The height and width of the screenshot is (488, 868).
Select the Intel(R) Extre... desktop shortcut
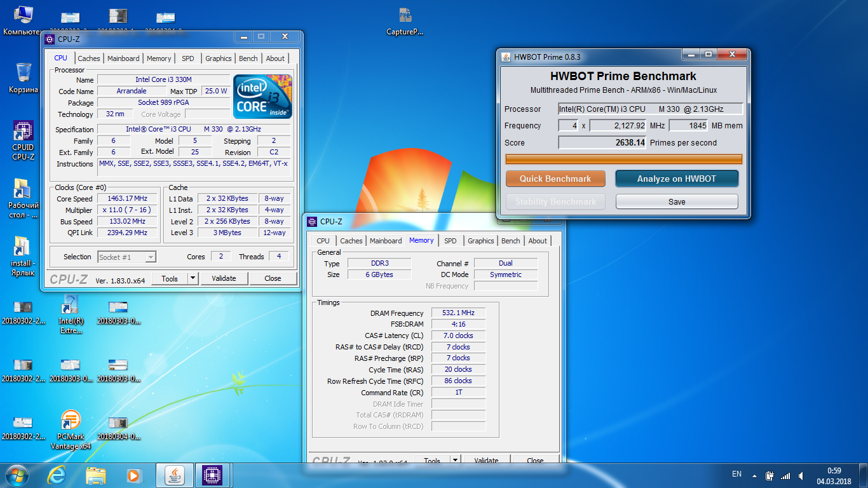(71, 314)
